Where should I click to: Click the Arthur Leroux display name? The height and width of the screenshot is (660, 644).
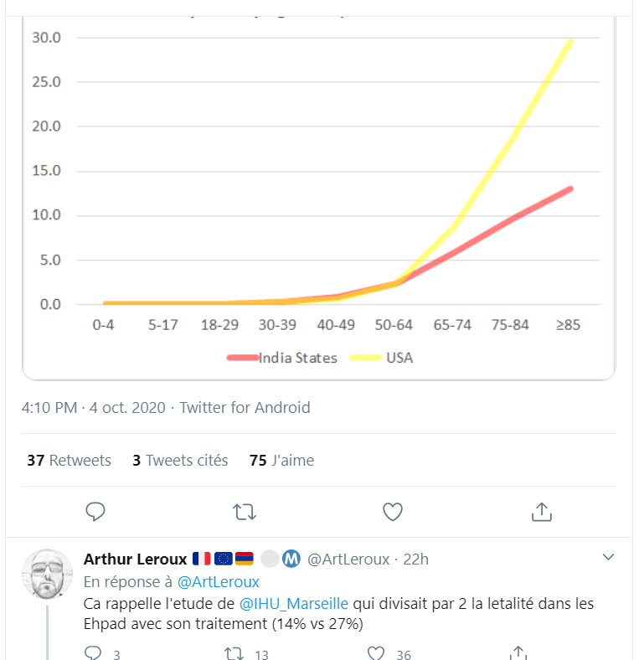(x=135, y=559)
